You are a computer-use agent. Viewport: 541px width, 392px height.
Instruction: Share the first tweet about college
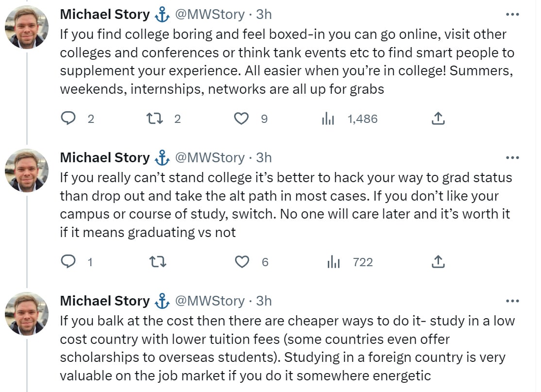pyautogui.click(x=438, y=119)
